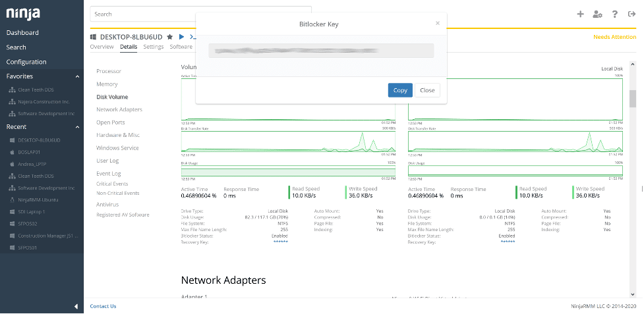Viewport: 644px width, 314px height.
Task: Switch to the Overview tab
Action: click(102, 47)
